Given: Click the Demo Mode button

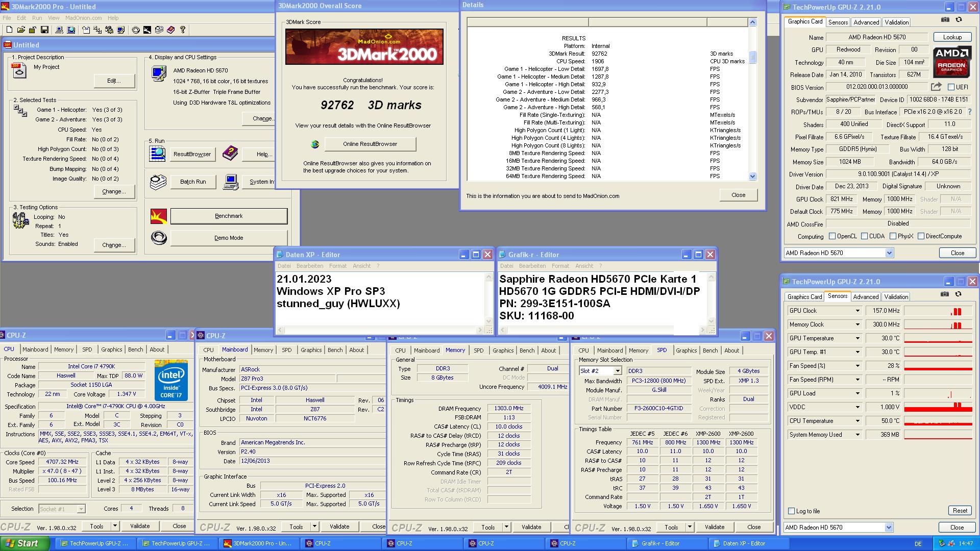Looking at the screenshot, I should coord(229,238).
